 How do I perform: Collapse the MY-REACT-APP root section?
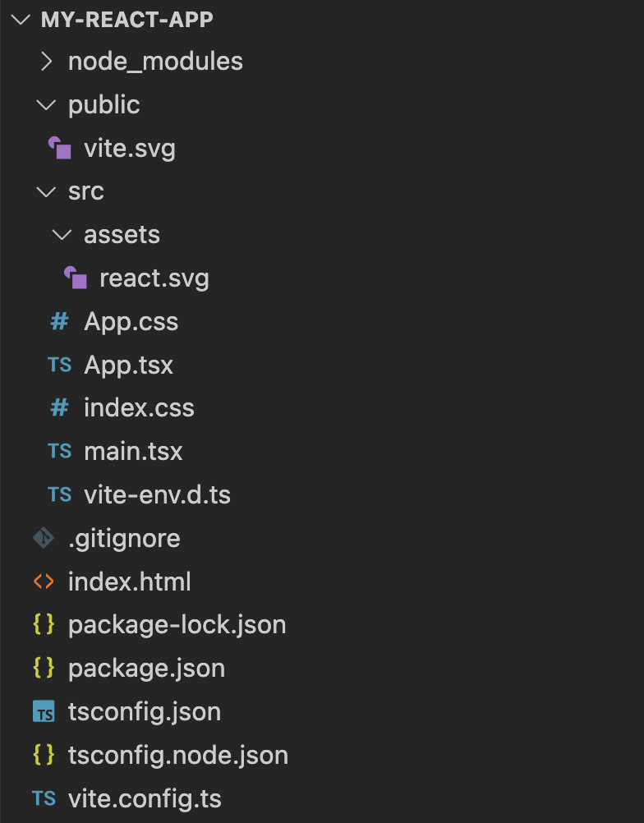tap(21, 20)
